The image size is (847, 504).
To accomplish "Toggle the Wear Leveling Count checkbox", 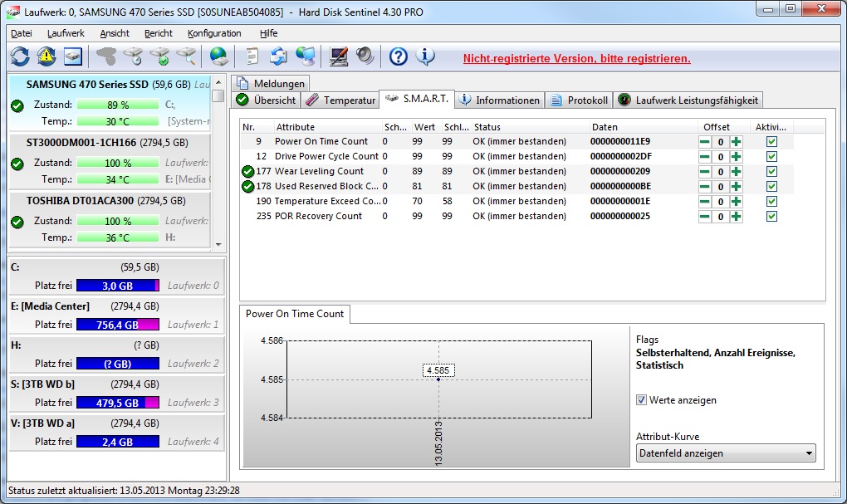I will coord(771,171).
